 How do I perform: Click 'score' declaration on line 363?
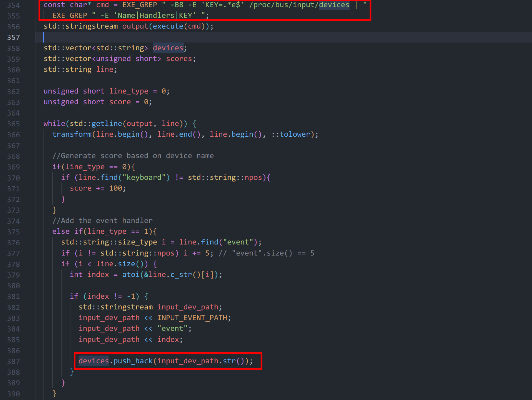point(120,102)
